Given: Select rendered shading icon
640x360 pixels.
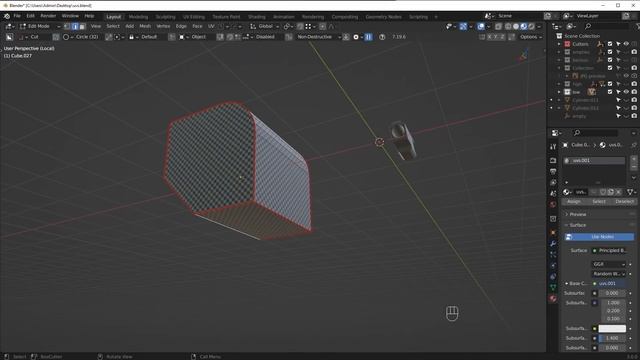Looking at the screenshot, I should coord(531,26).
